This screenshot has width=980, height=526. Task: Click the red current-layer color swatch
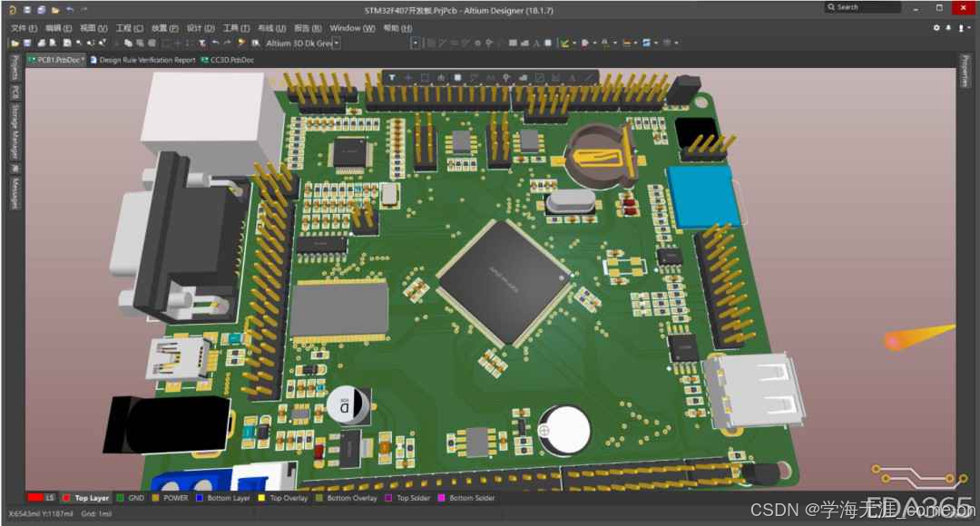point(35,498)
